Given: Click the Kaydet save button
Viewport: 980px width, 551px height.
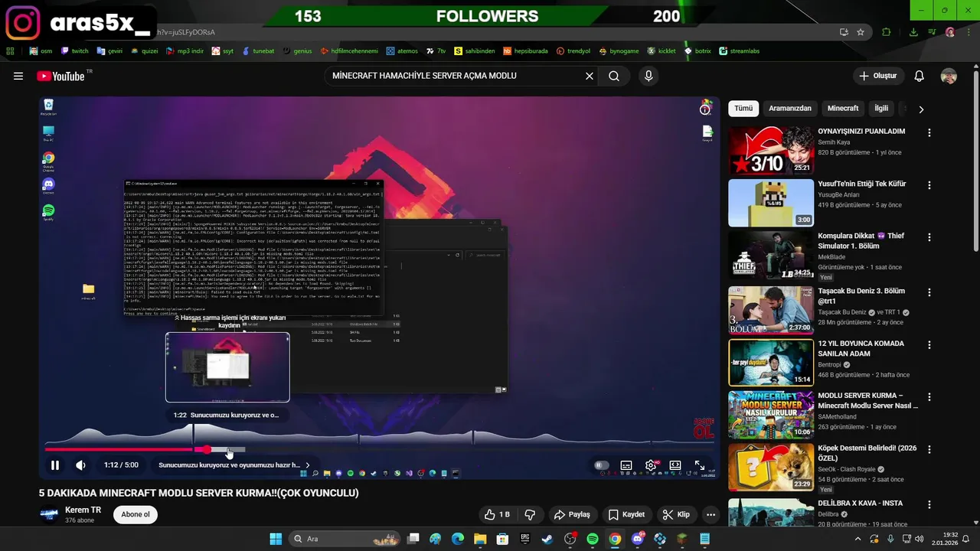Looking at the screenshot, I should (626, 514).
